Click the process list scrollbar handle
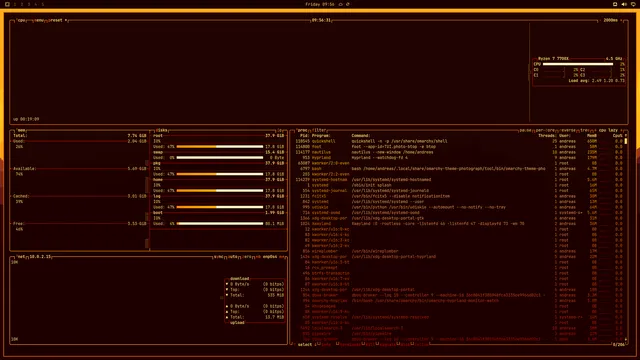The image size is (640, 360). 625,141
